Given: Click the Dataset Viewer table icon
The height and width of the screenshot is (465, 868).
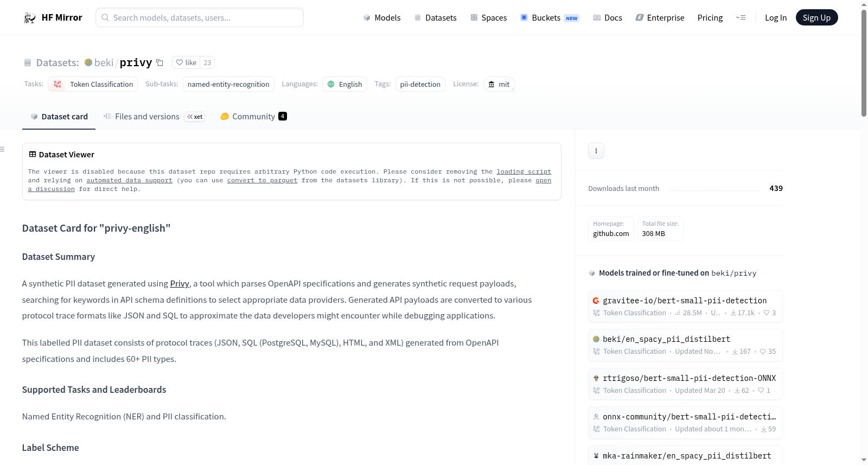Looking at the screenshot, I should coord(33,155).
